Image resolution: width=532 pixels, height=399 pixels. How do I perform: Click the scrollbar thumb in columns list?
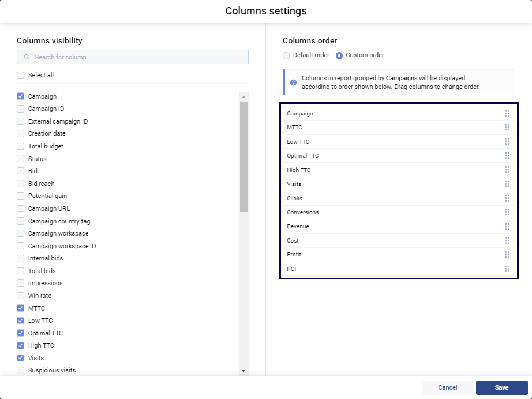pos(243,156)
